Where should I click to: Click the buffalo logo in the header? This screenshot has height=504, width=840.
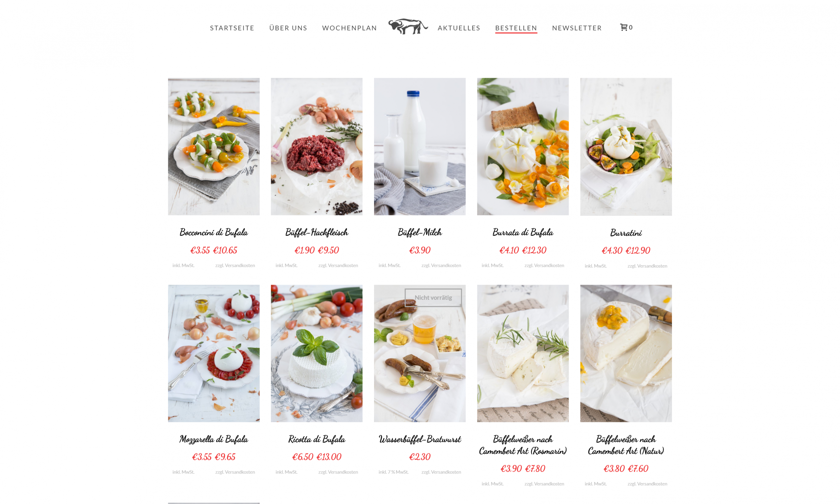(408, 26)
